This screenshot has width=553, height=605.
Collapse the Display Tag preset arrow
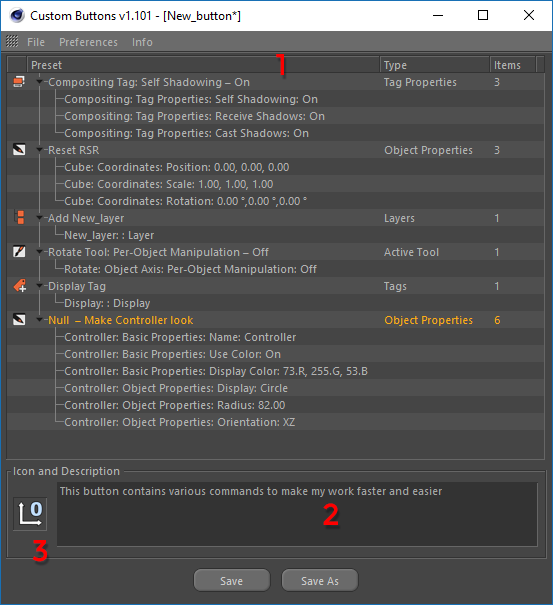(x=39, y=286)
